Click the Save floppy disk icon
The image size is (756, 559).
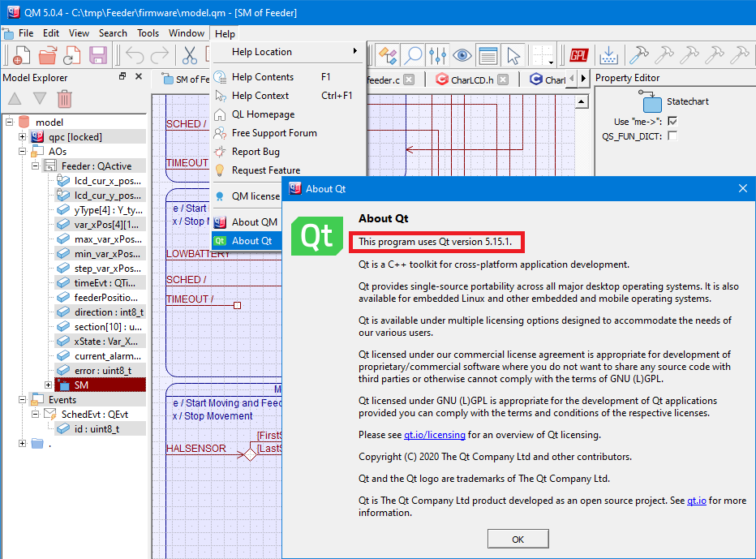[x=98, y=55]
